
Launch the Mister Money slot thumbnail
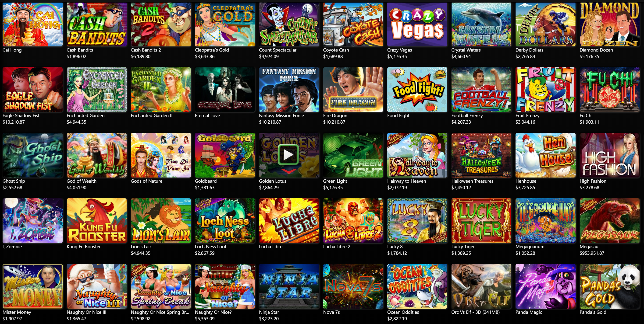pos(32,286)
